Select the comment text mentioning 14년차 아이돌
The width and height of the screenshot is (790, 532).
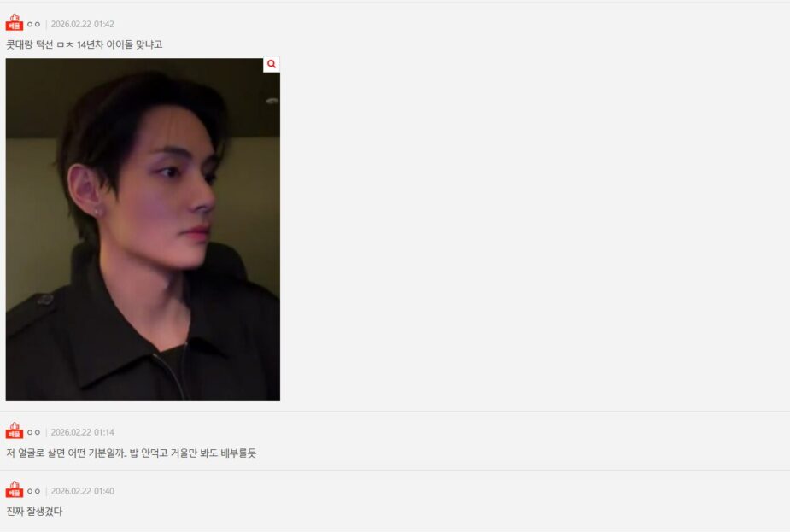point(85,44)
